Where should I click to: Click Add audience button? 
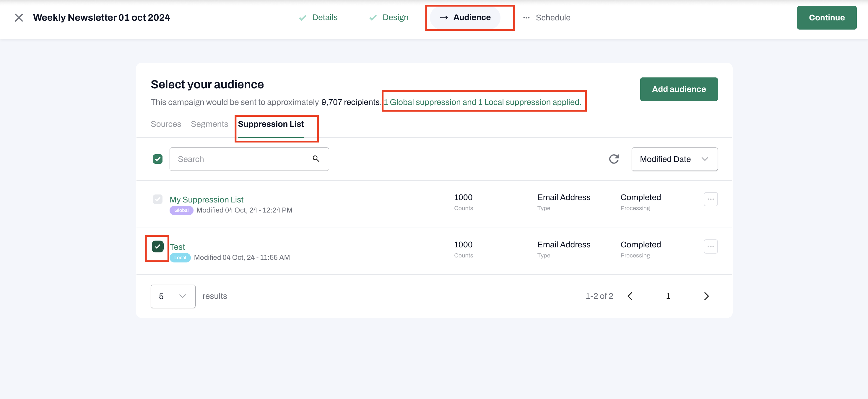pyautogui.click(x=679, y=89)
